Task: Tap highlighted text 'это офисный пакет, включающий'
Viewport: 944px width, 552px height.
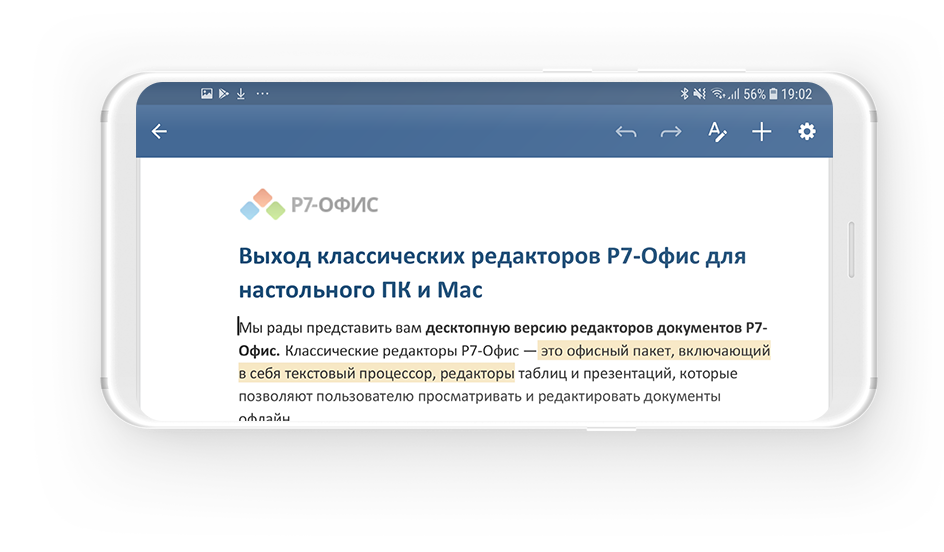Action: point(655,350)
